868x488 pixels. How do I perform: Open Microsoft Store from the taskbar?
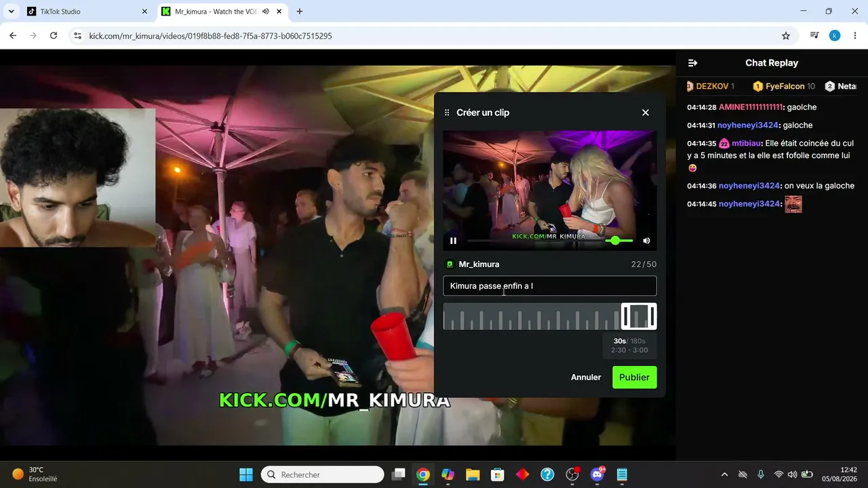point(498,474)
